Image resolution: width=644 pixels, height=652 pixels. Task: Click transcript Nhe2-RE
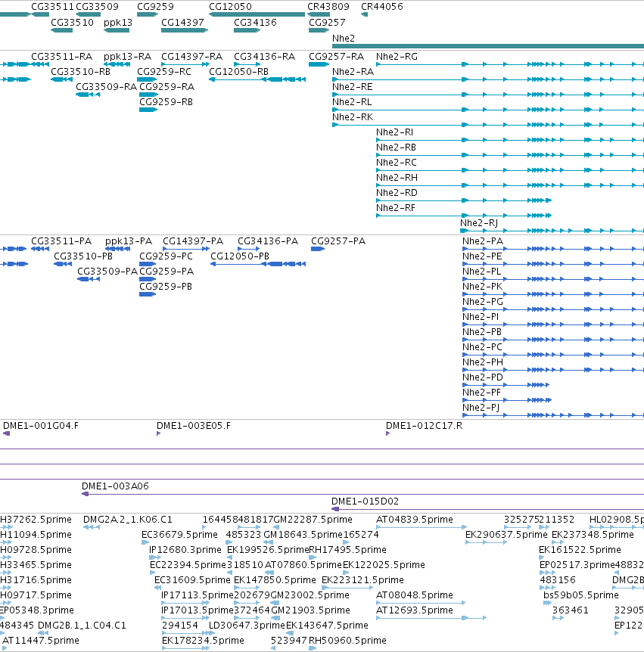click(353, 86)
